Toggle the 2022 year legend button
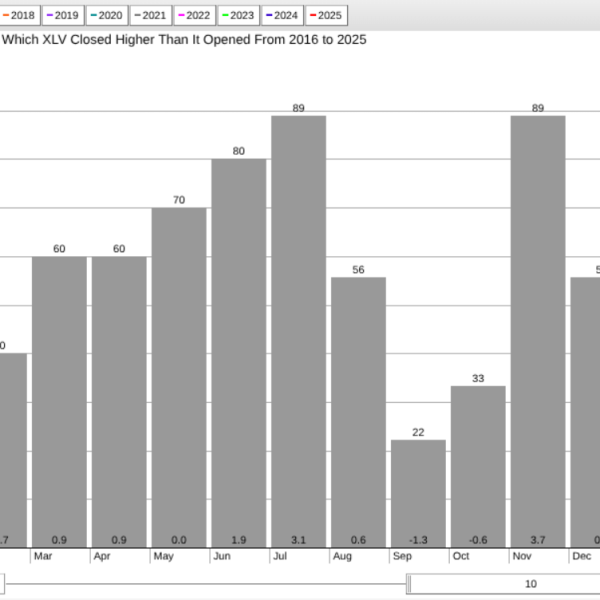The image size is (600, 600). 195,15
